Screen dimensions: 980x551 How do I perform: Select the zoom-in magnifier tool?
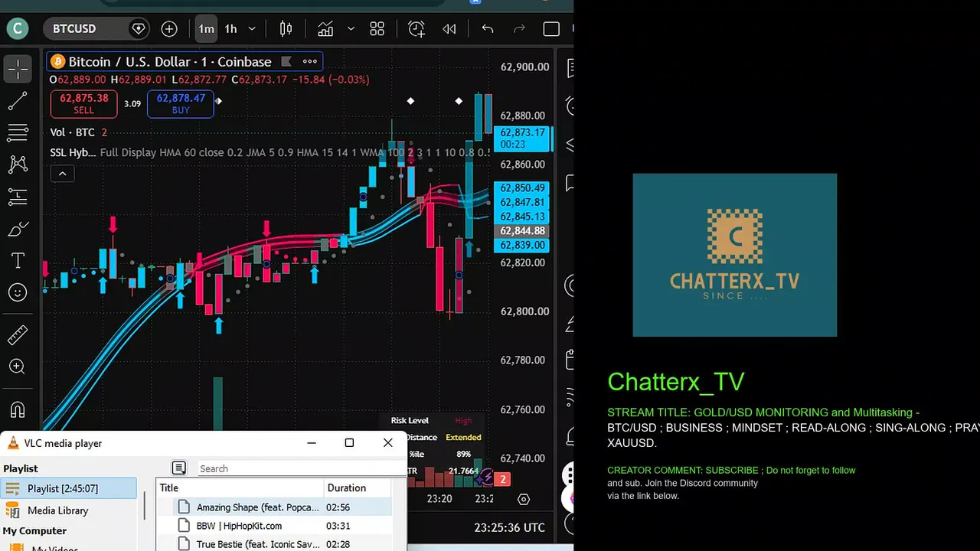click(x=18, y=367)
